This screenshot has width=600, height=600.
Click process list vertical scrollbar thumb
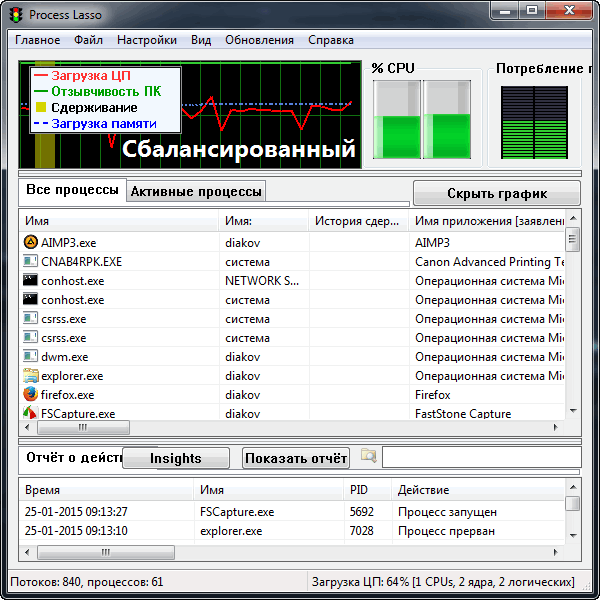[x=572, y=239]
